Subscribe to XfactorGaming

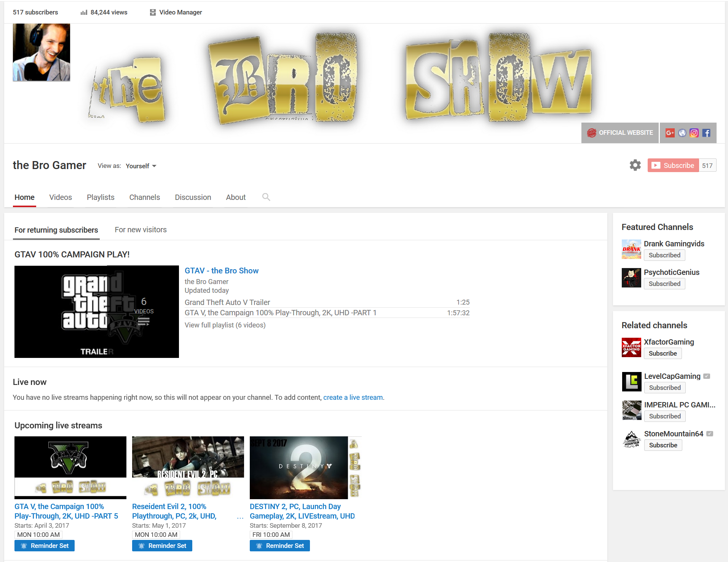tap(663, 353)
